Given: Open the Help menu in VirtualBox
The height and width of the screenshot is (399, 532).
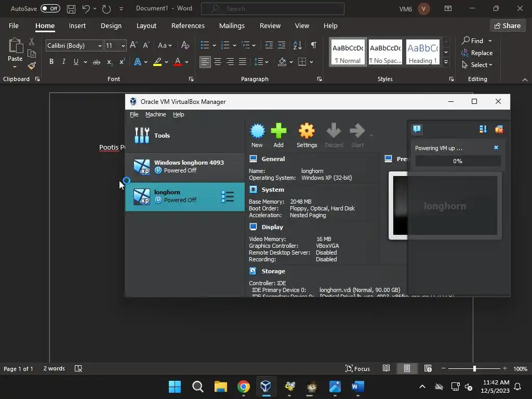Looking at the screenshot, I should (179, 114).
